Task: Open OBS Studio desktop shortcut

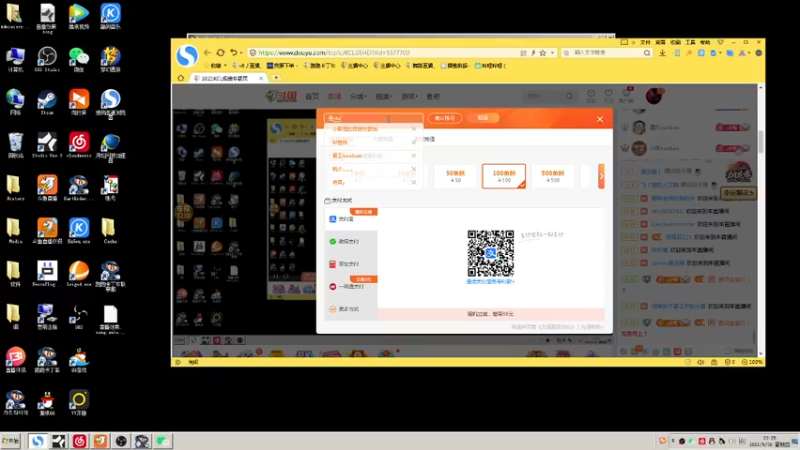Action: [x=47, y=59]
